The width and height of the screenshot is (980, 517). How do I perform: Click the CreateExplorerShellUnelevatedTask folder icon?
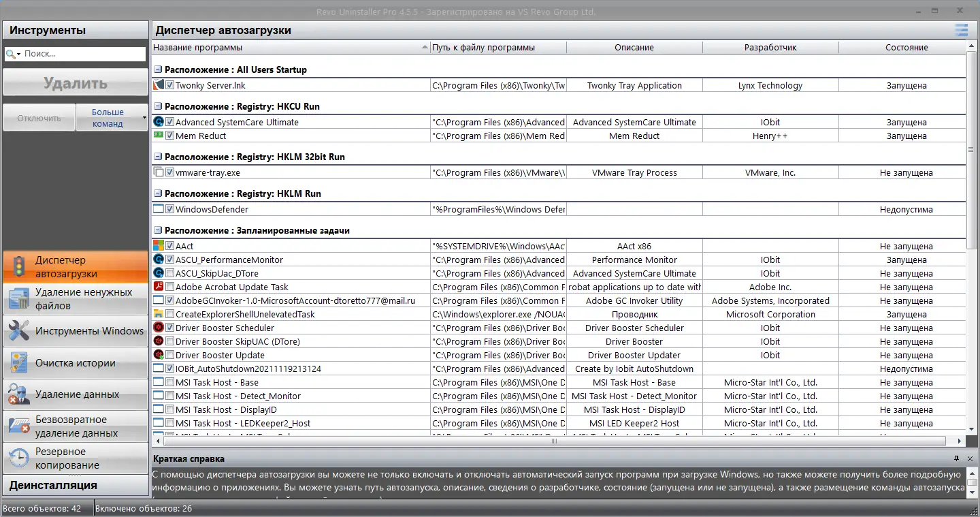click(159, 314)
